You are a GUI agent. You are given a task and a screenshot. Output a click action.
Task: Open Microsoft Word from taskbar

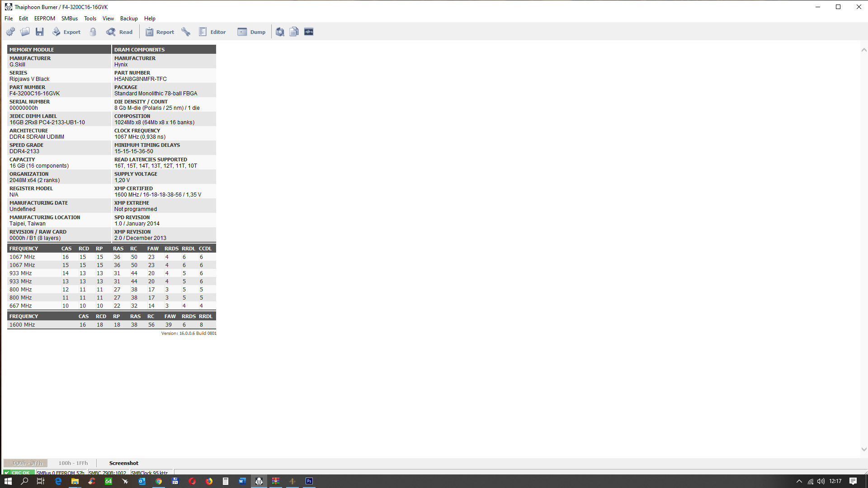242,481
